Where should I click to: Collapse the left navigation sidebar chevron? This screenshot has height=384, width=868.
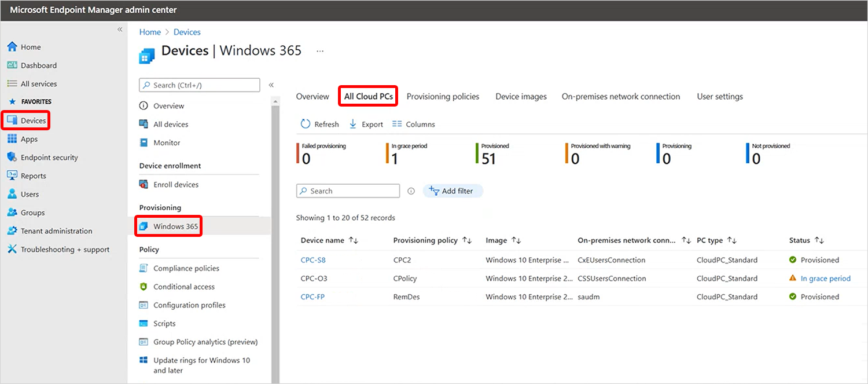click(120, 30)
